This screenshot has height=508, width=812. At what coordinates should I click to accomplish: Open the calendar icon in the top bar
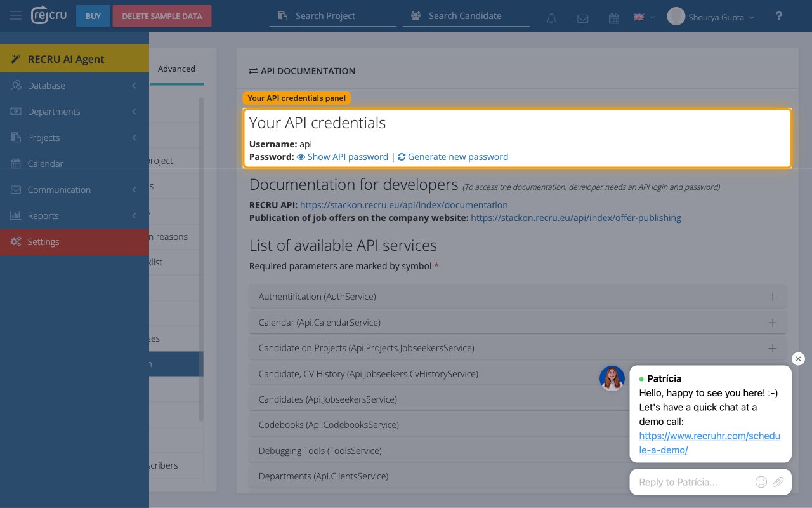614,18
